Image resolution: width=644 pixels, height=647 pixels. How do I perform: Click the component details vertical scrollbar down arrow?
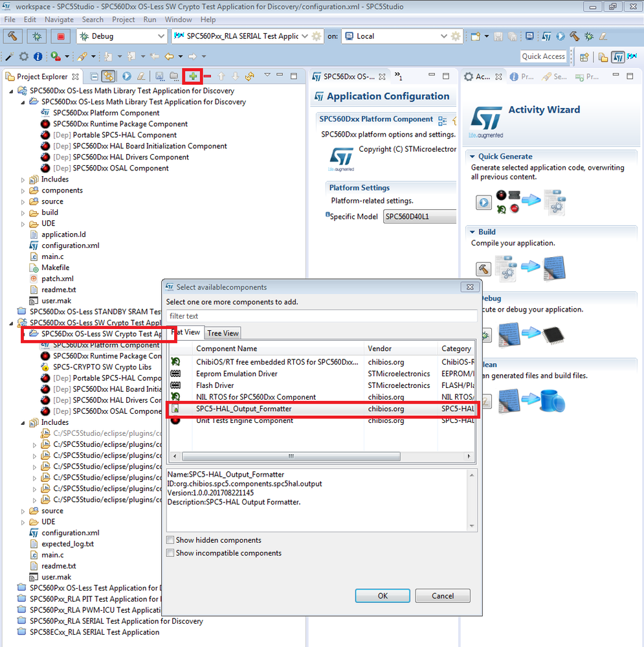(472, 526)
